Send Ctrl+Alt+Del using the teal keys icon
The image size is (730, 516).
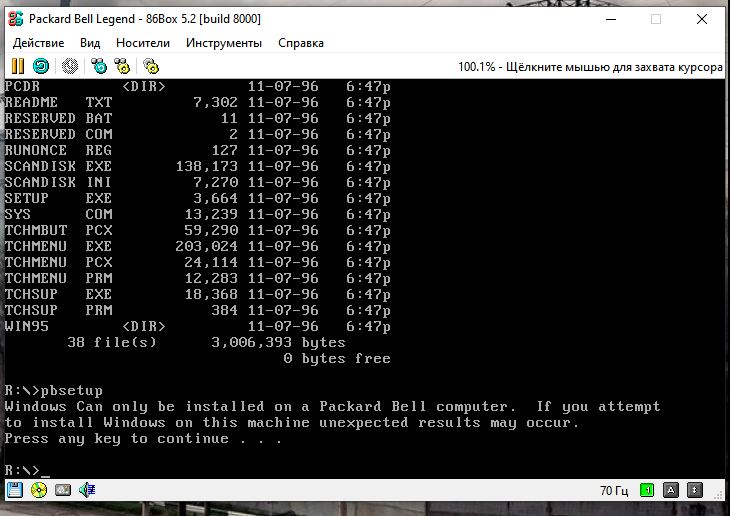pos(99,66)
